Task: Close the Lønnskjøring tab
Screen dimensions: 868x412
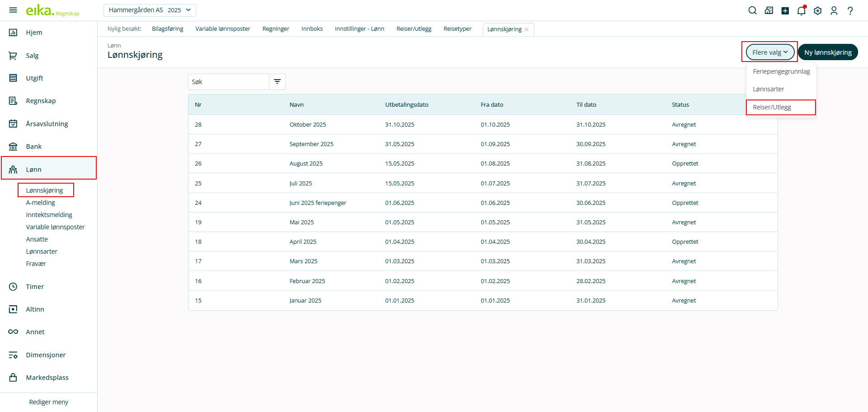Action: point(527,29)
